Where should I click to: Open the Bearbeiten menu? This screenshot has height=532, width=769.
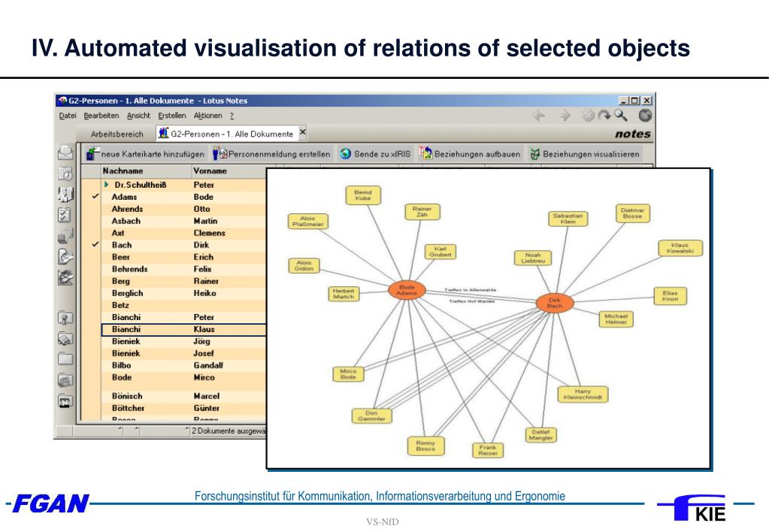(x=101, y=116)
